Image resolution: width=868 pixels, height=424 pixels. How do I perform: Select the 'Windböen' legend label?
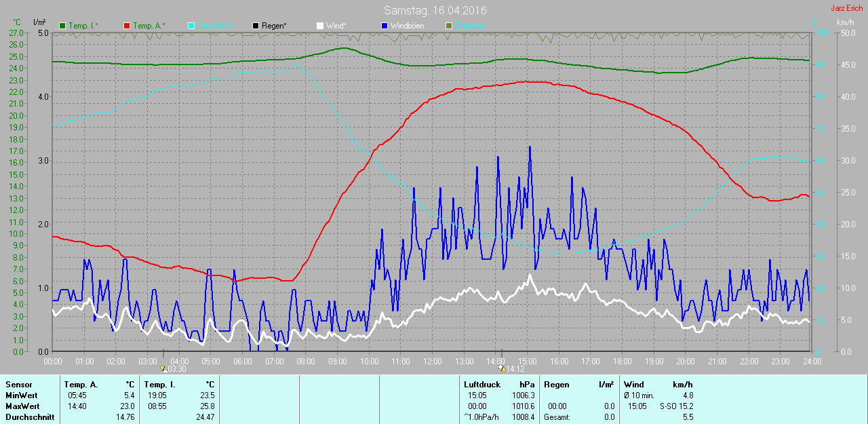[407, 26]
